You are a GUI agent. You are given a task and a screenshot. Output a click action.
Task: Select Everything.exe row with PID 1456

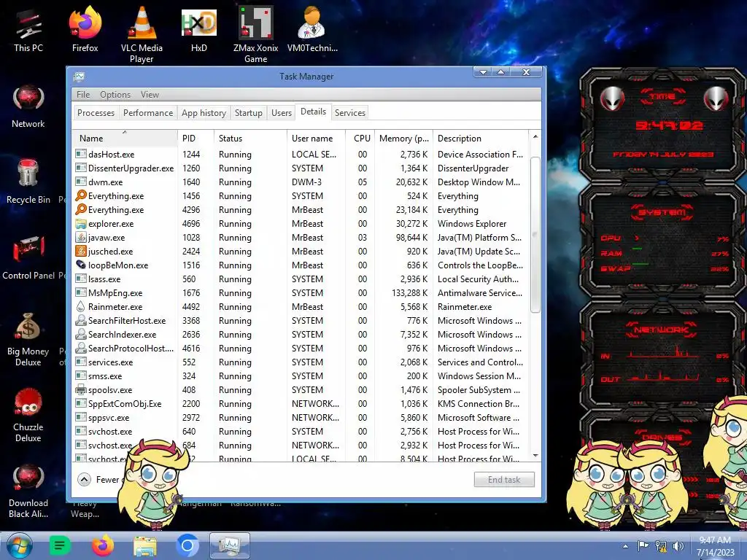(300, 196)
